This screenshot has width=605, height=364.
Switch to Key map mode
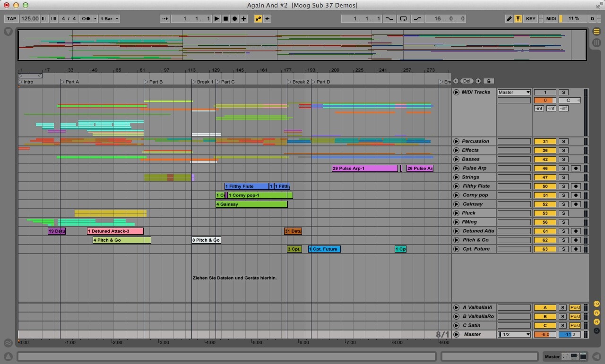point(531,19)
